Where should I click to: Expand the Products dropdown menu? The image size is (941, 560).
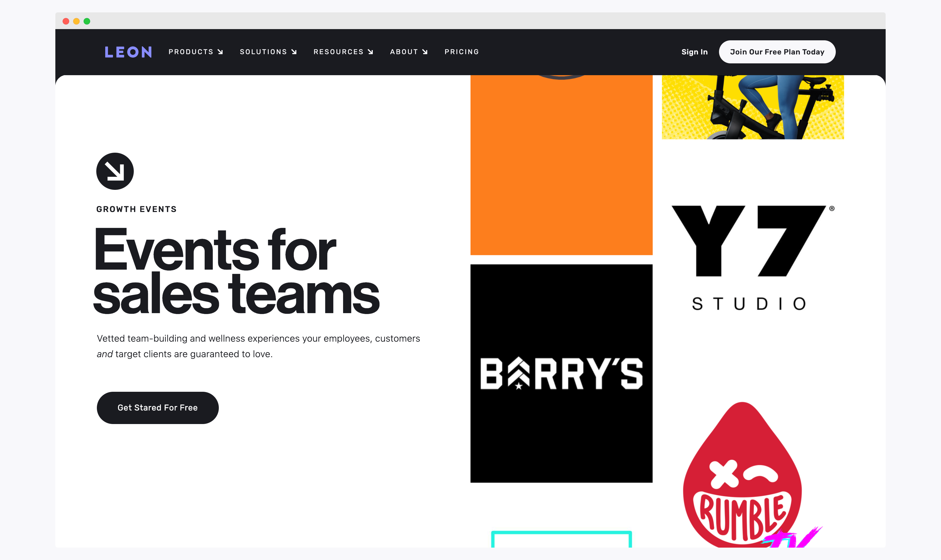click(191, 52)
